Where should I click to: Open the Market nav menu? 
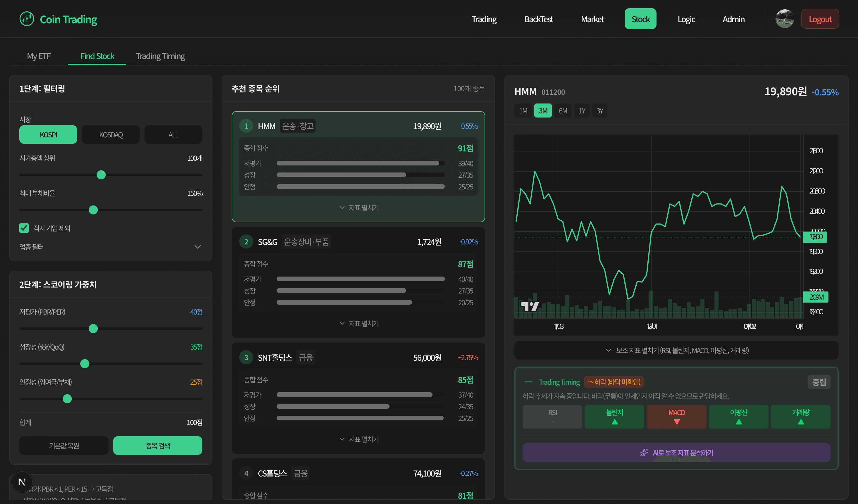point(592,19)
